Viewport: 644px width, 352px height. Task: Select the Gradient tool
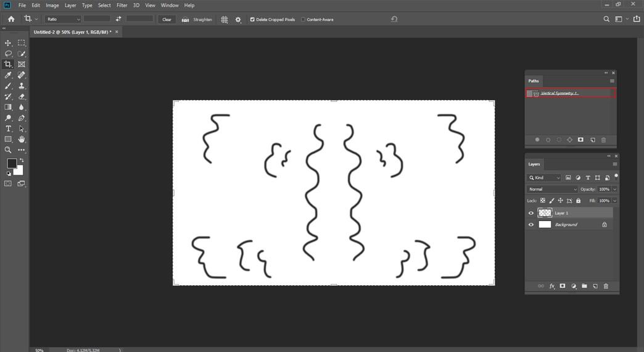pyautogui.click(x=8, y=107)
